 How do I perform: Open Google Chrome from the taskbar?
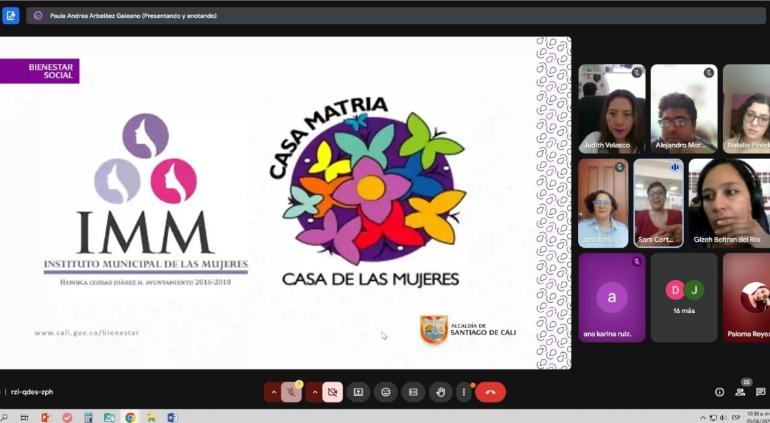[130, 417]
